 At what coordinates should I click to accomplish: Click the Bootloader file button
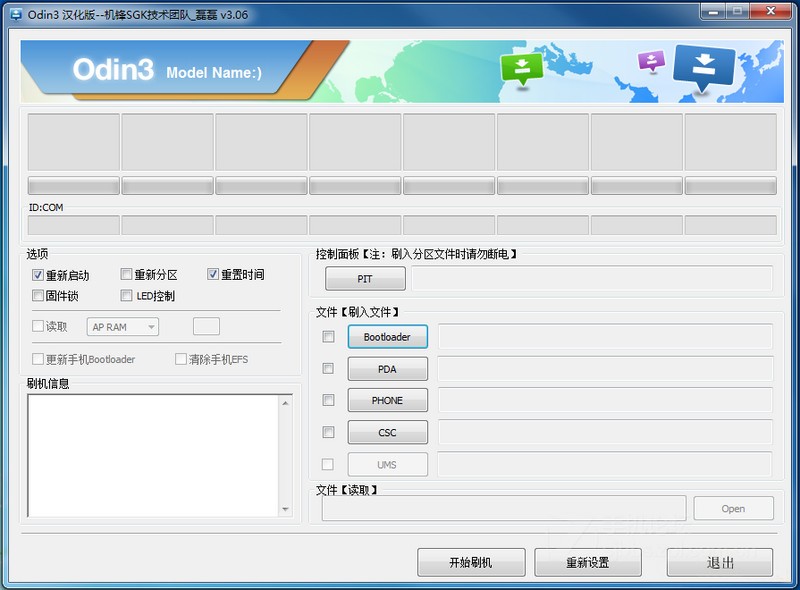[388, 337]
